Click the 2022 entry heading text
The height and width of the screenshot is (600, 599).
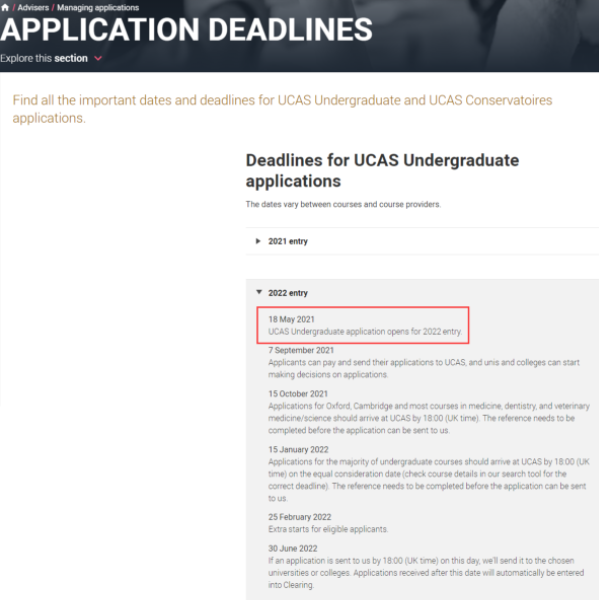tap(288, 293)
